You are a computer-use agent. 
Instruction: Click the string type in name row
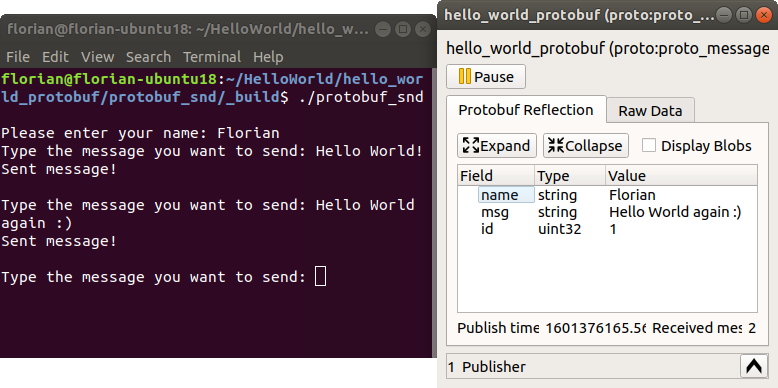[557, 195]
